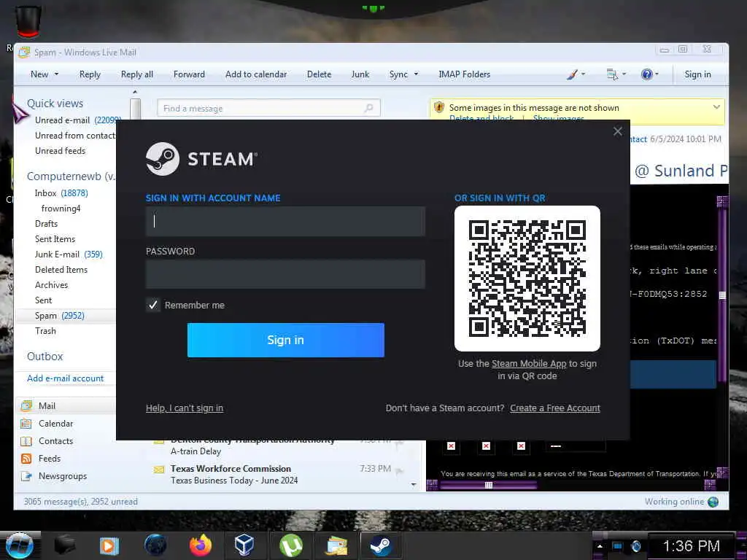Click the Steam Sign in button
This screenshot has width=747, height=560.
coord(286,340)
